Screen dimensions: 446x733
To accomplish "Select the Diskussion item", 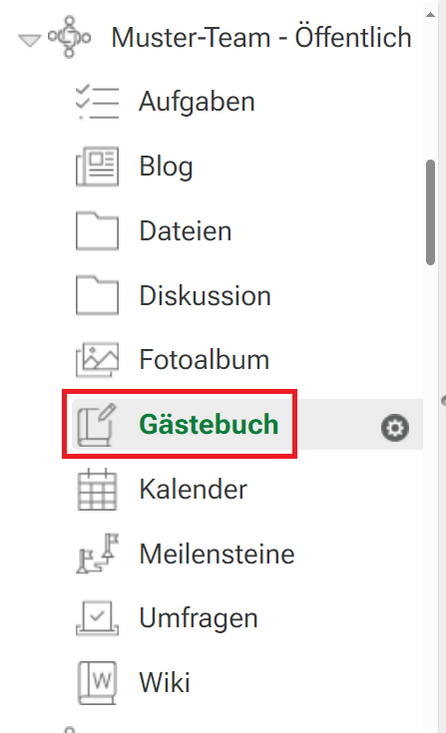I will (205, 295).
